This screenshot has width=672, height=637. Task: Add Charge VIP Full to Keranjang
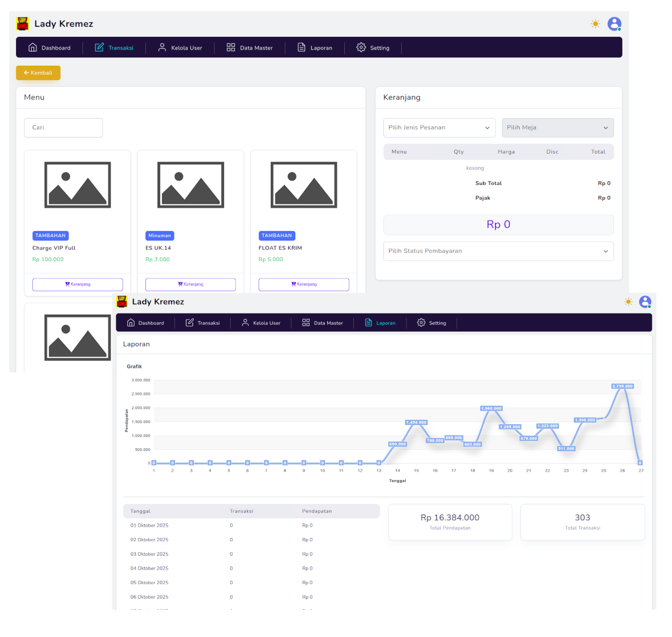pyautogui.click(x=77, y=285)
